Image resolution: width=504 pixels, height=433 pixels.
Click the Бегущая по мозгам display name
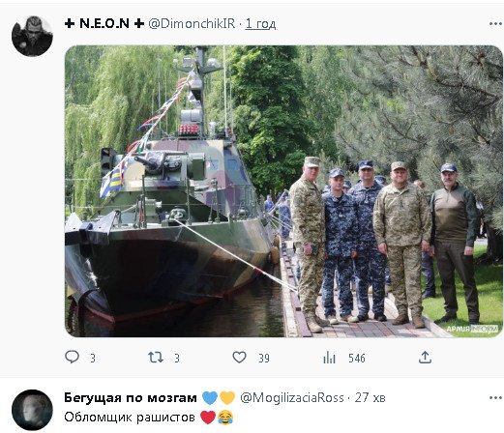tap(131, 398)
